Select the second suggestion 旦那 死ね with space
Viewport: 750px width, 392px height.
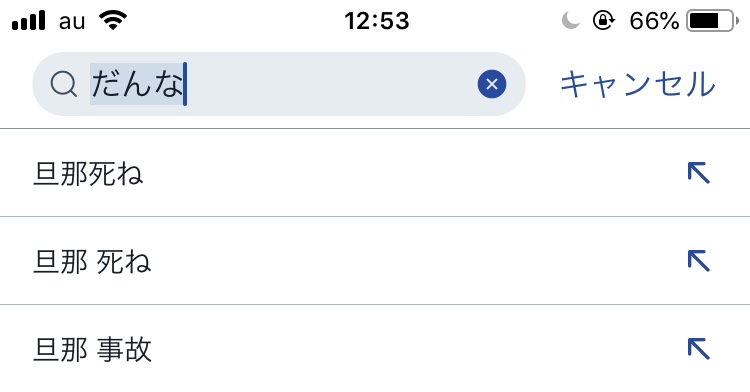click(375, 261)
